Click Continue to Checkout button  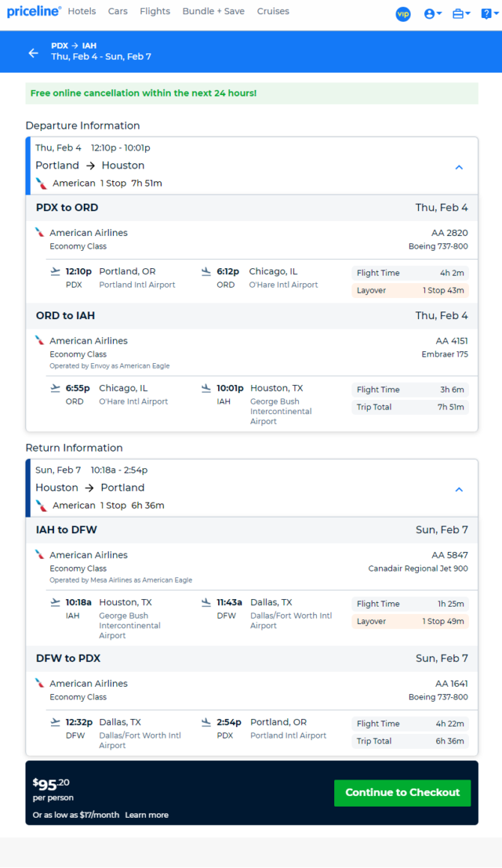[x=402, y=792]
